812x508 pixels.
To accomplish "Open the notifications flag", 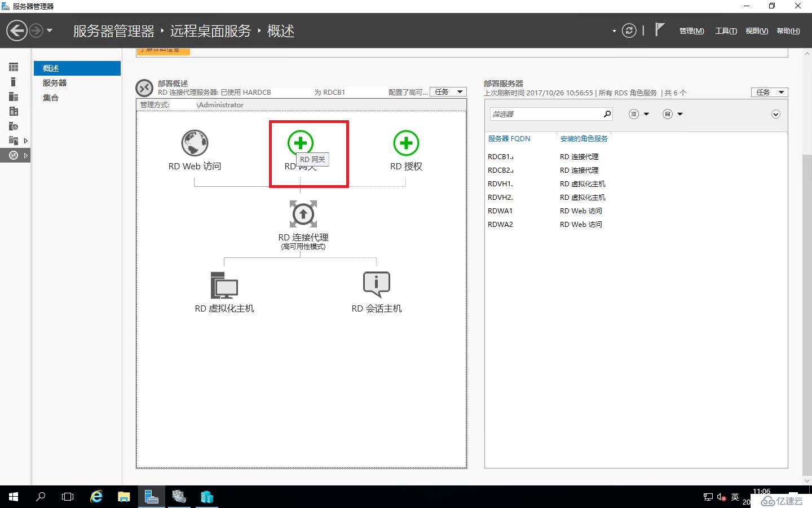I will click(660, 29).
